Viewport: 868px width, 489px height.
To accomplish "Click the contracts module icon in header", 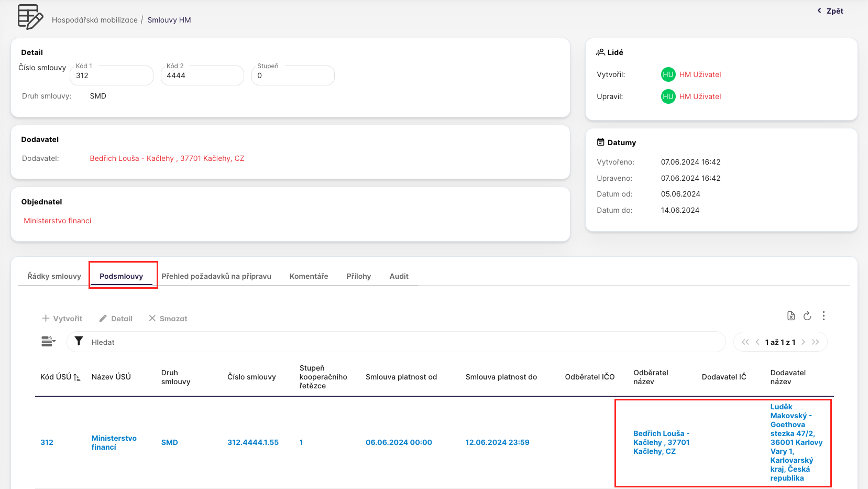I will coord(30,17).
